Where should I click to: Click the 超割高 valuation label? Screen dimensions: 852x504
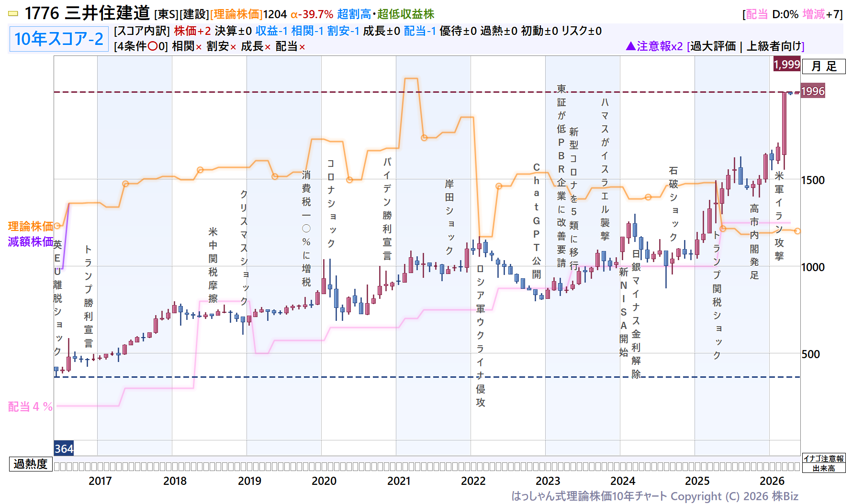click(x=354, y=14)
